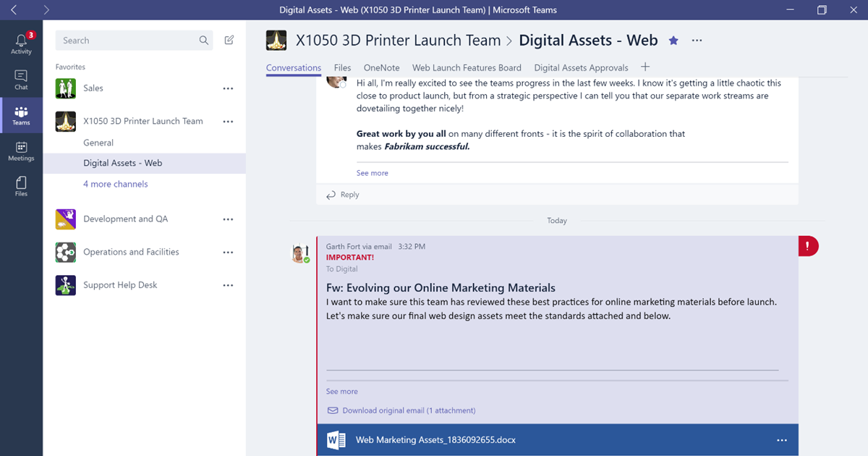Expand Garth Fort's email with See more
This screenshot has height=456, width=868.
pos(341,392)
